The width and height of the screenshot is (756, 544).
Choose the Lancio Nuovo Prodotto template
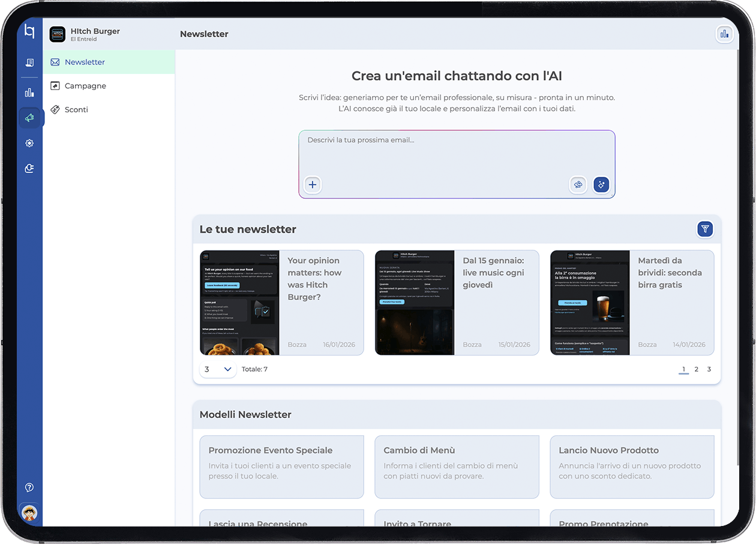click(x=632, y=467)
